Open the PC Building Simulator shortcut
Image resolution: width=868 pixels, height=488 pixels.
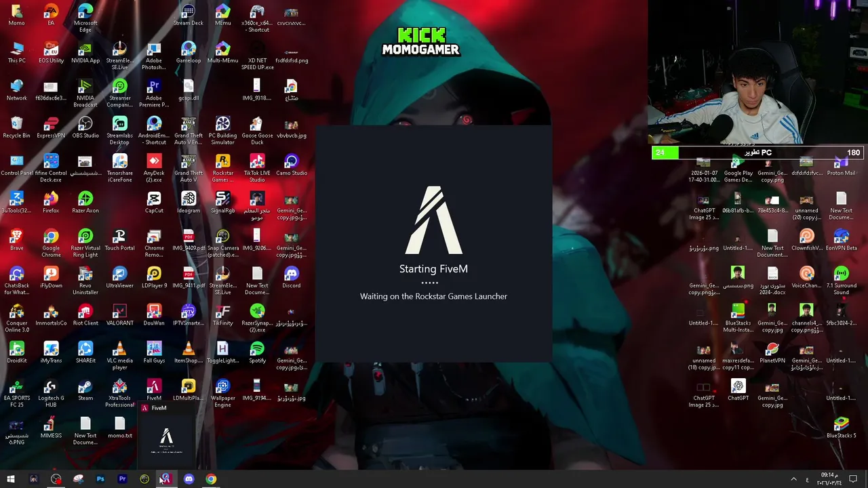pyautogui.click(x=222, y=131)
